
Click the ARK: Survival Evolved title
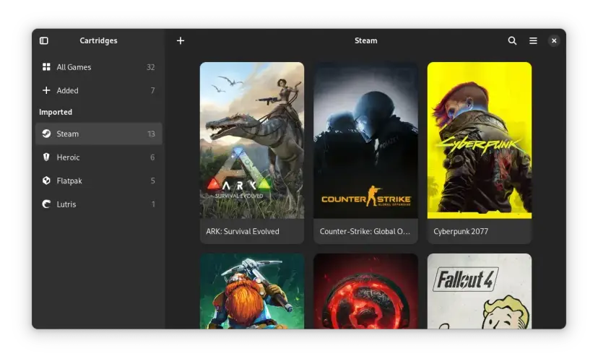coord(243,231)
